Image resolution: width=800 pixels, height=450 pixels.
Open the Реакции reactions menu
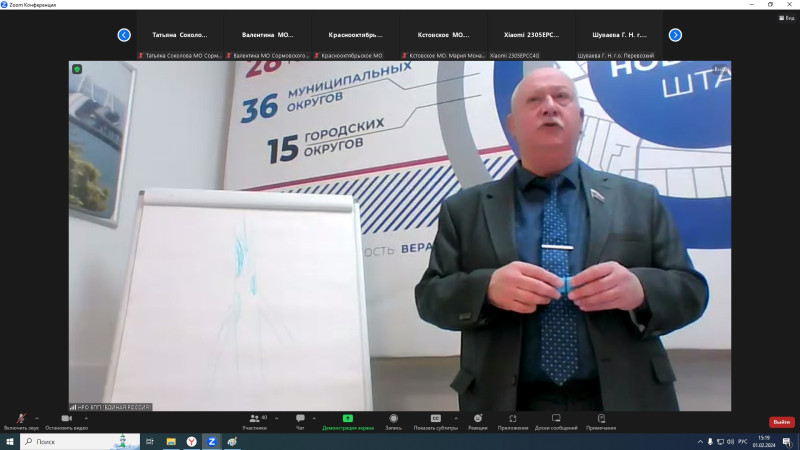478,421
